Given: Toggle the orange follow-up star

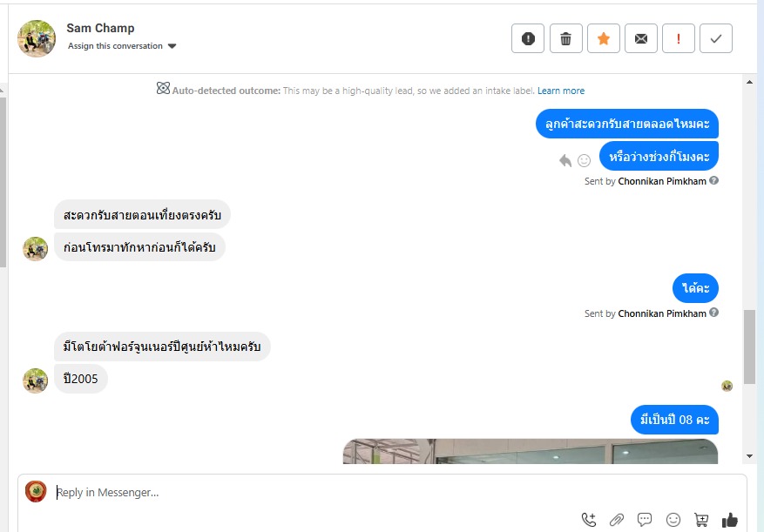Looking at the screenshot, I should pos(603,38).
